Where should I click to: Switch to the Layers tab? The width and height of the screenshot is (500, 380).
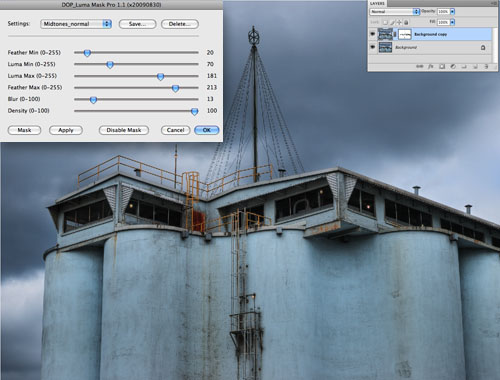coord(377,3)
